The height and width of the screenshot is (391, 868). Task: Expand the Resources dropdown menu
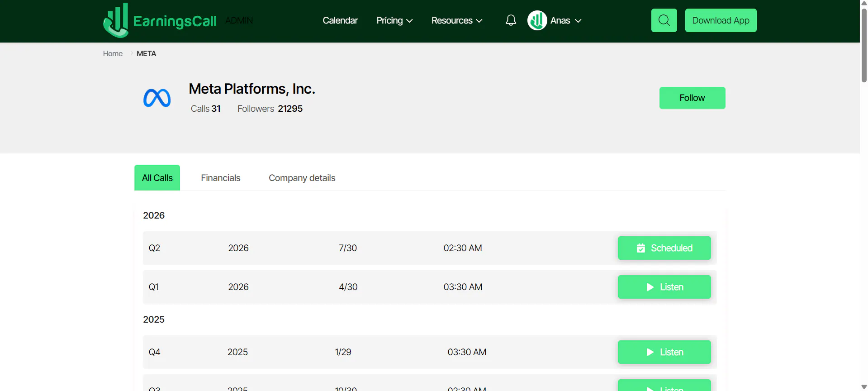tap(457, 20)
